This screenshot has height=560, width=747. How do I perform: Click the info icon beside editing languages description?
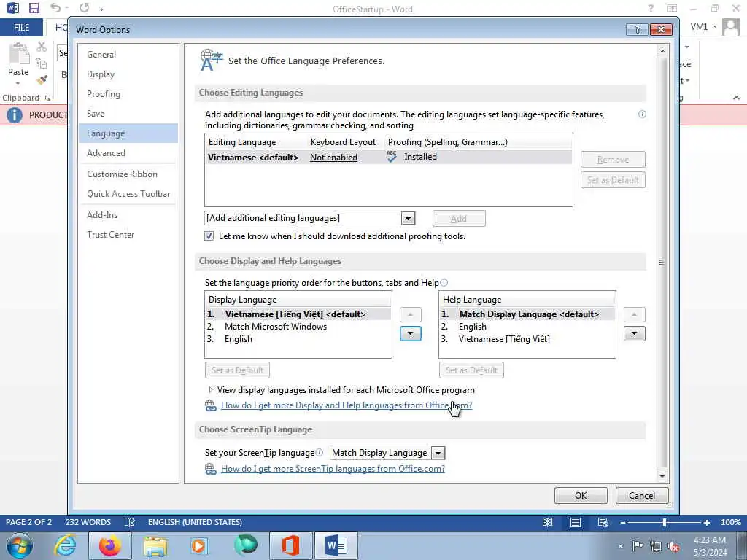(x=642, y=114)
